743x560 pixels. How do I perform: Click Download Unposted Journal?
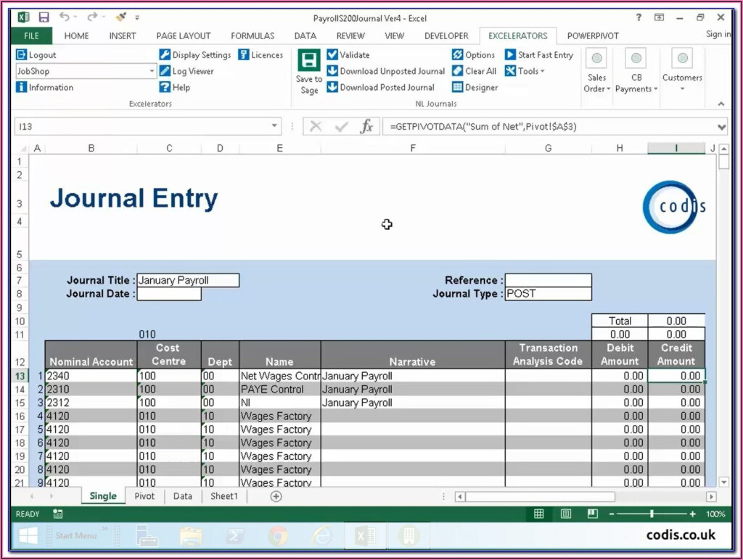tap(386, 71)
